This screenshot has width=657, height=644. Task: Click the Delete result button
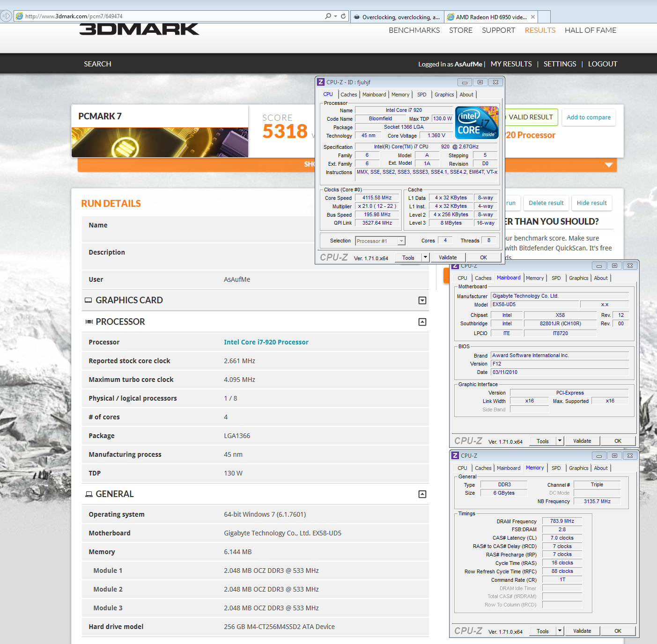point(546,203)
